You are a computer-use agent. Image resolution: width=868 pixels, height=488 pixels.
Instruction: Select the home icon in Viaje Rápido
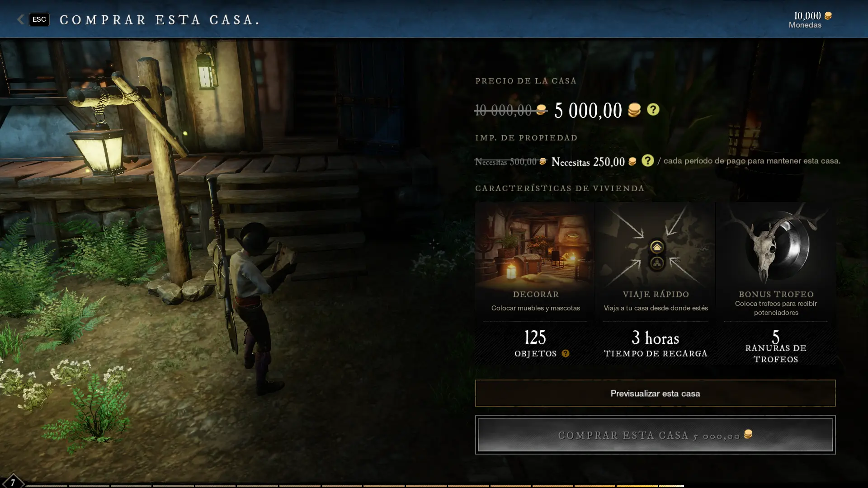[x=656, y=247]
